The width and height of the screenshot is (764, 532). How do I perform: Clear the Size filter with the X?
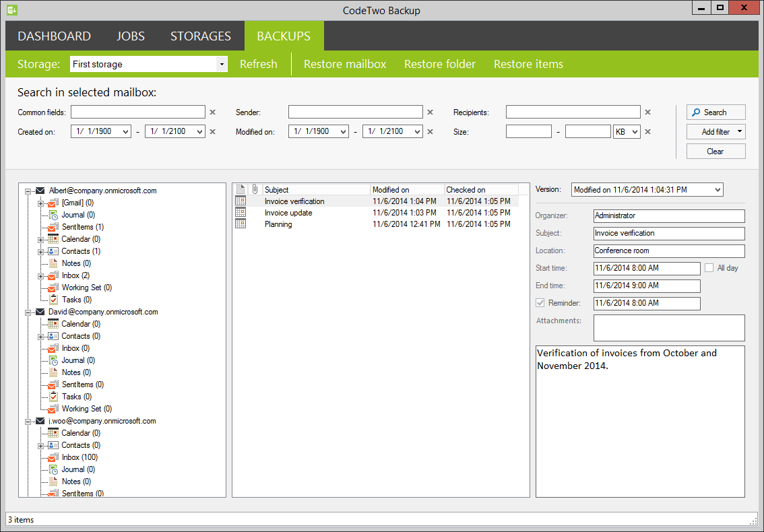coord(648,131)
